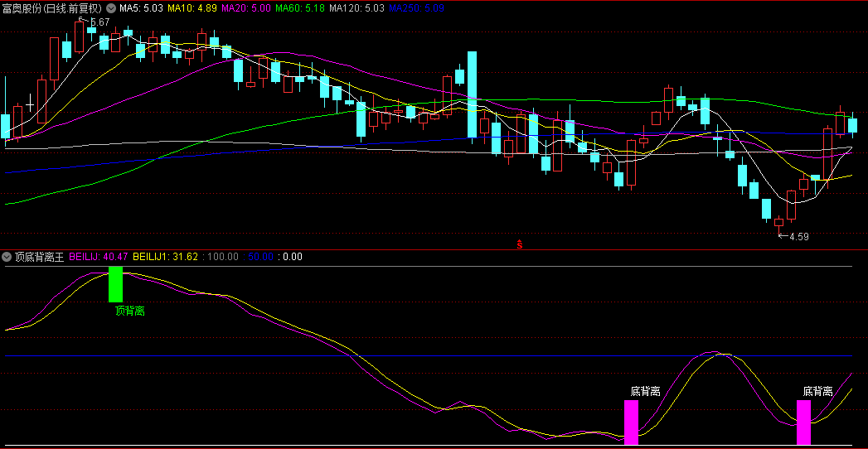This screenshot has height=449, width=868.
Task: Click the 富奥股份(日线,前复权) chart title
Action: pos(53,7)
